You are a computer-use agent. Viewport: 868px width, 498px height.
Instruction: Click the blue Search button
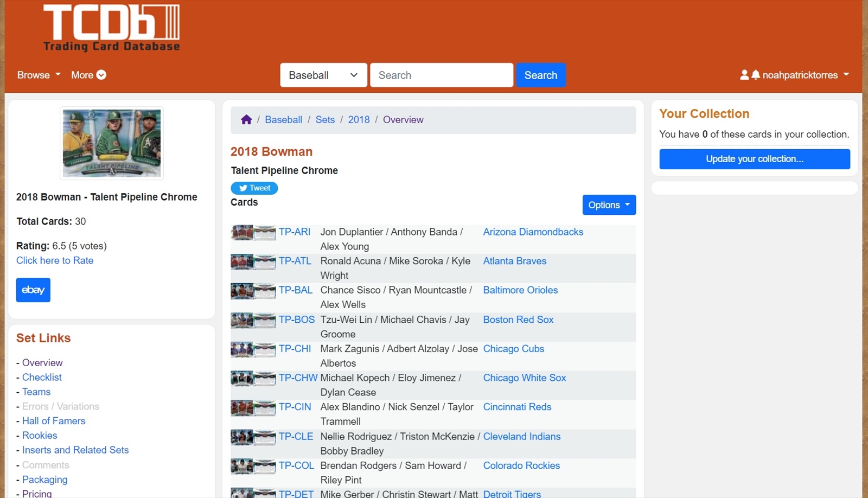coord(541,75)
